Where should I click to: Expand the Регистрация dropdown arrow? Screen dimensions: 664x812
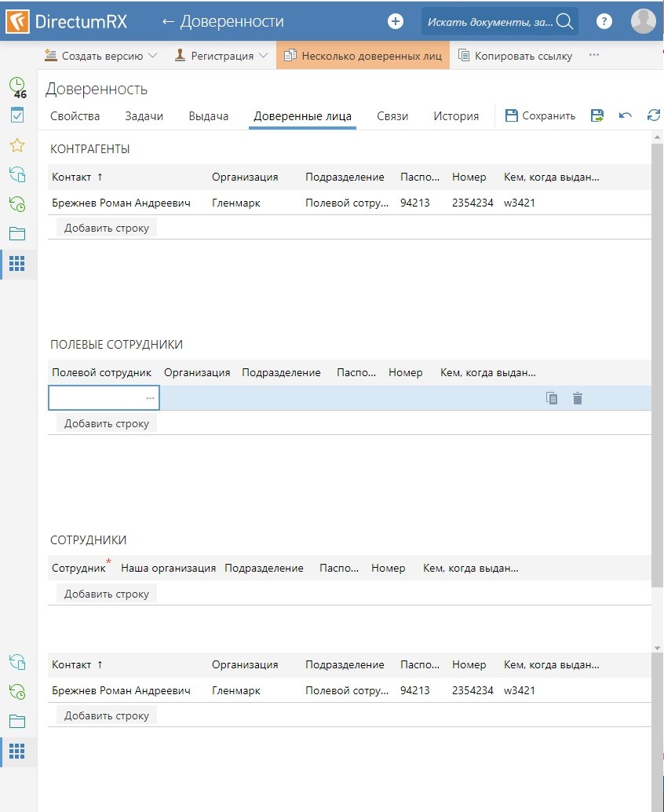pos(263,56)
